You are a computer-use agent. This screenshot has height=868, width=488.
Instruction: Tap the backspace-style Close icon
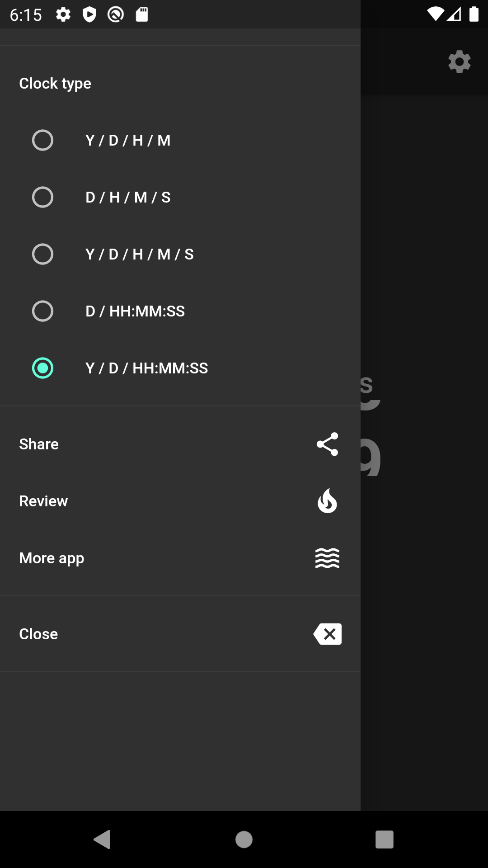coord(327,634)
